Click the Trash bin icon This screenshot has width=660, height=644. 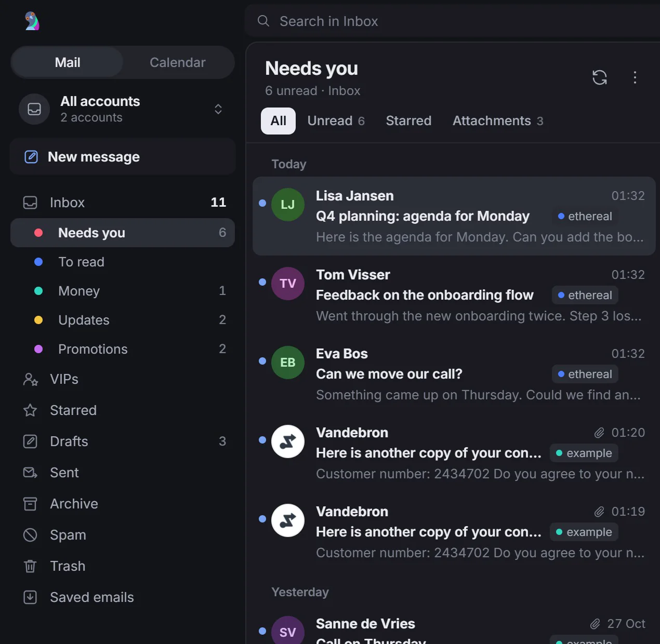(x=30, y=566)
